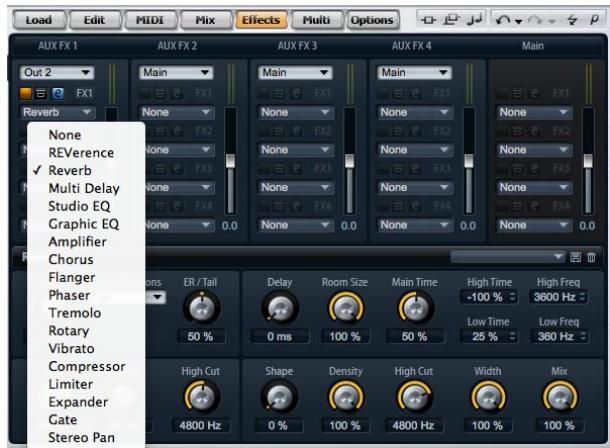
Task: Switch to the Mix page
Action: [x=205, y=20]
